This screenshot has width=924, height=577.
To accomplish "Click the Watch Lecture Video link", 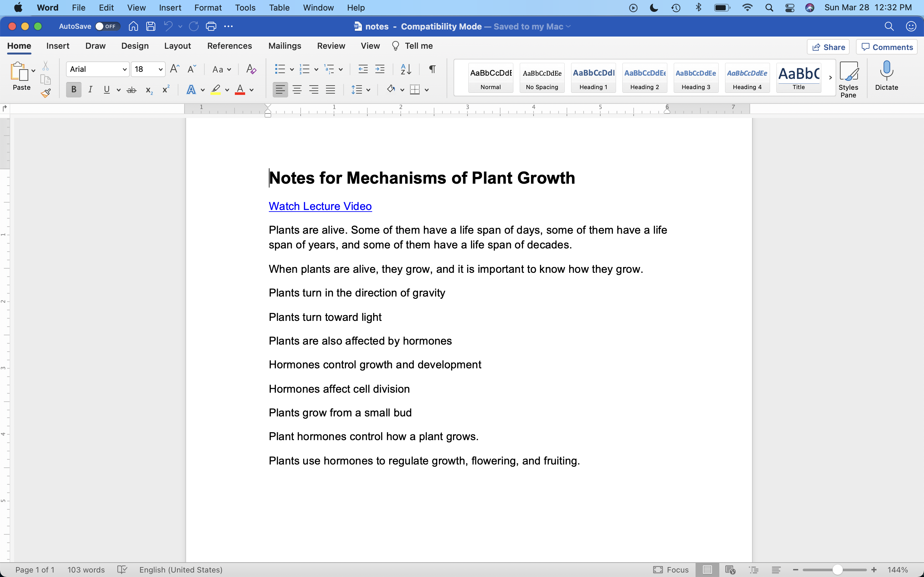I will tap(320, 206).
